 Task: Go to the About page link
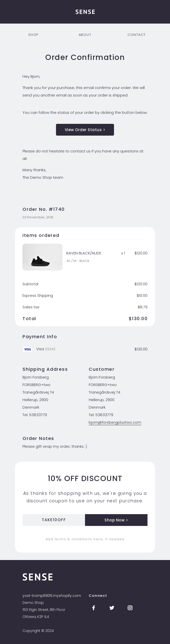click(85, 35)
